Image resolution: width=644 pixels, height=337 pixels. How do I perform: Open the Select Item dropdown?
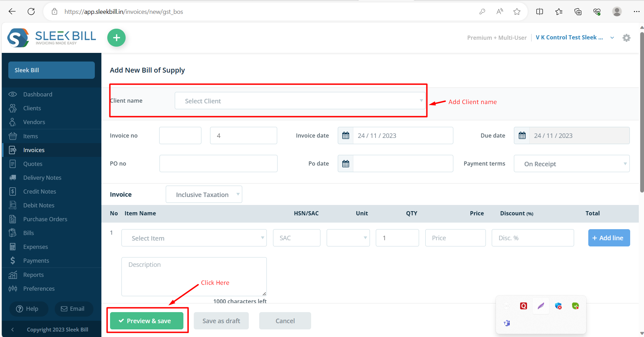click(x=194, y=238)
